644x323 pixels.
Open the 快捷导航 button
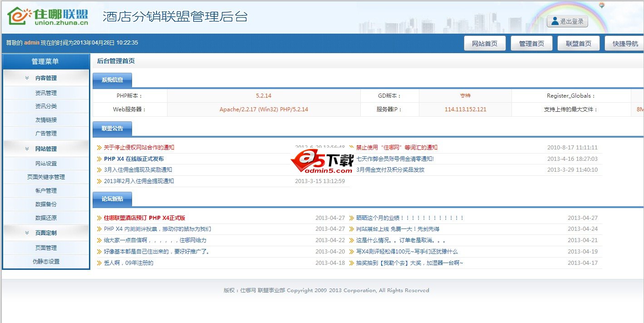625,44
